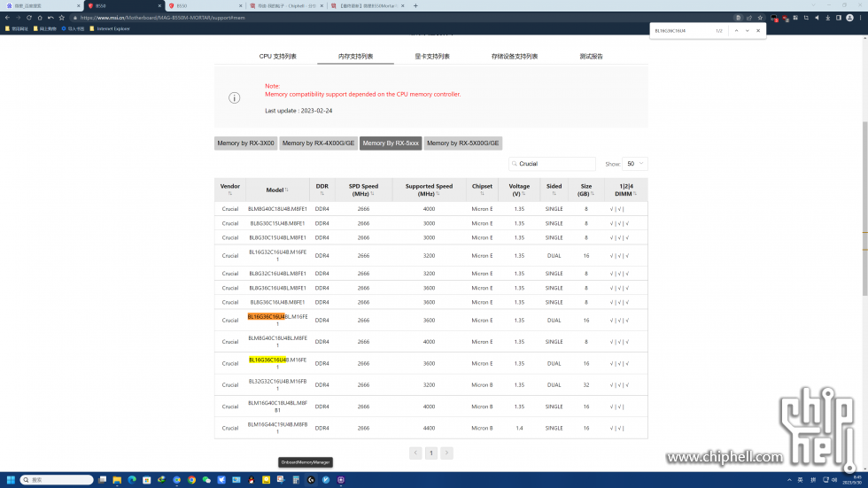Open the Show 50 rows dropdown
Screen dimensions: 868x488
point(634,164)
